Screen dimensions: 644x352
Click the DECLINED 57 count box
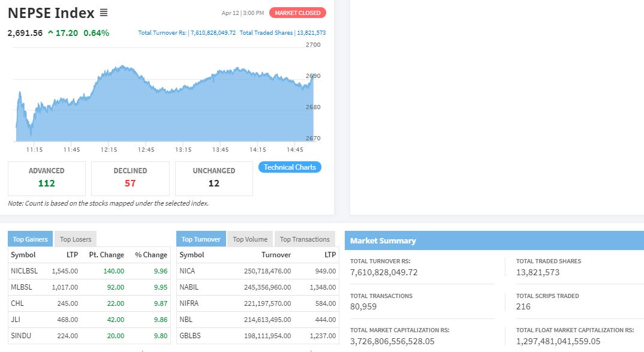(130, 178)
